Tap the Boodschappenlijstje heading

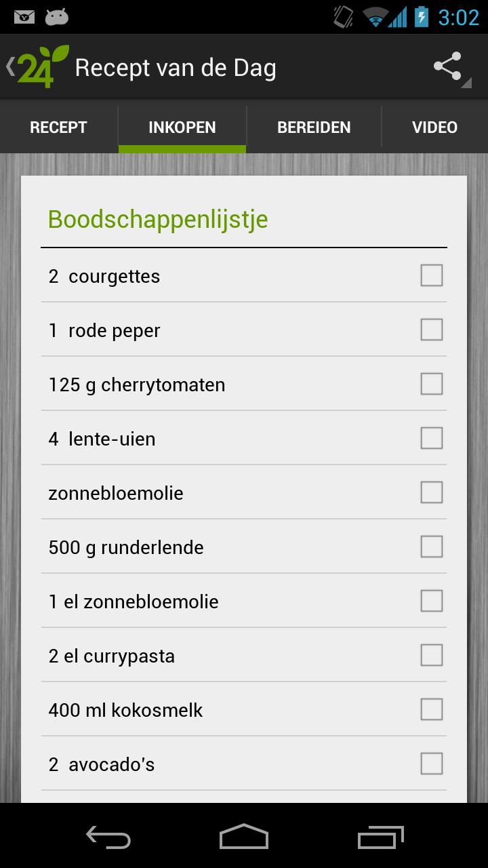coord(158,219)
